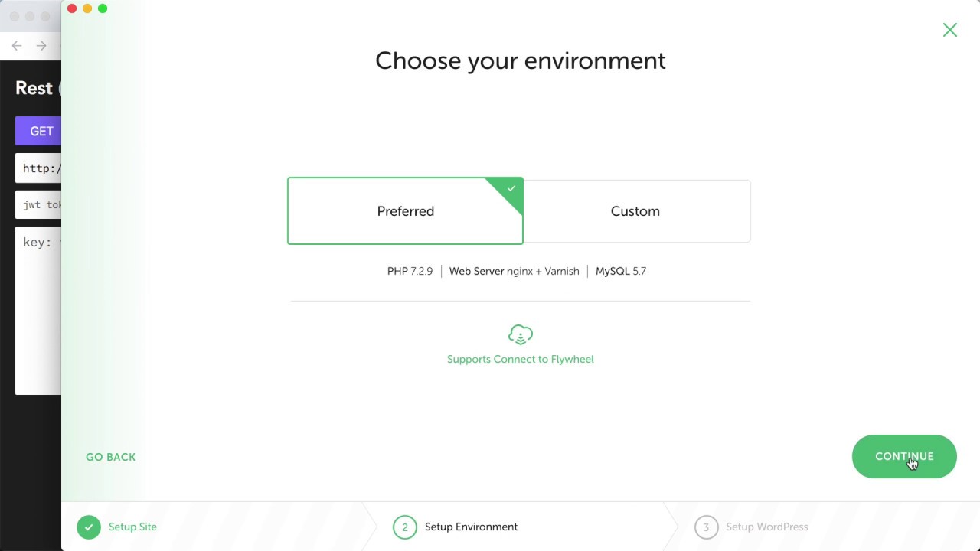Click the browser back arrow
This screenshot has height=551, width=980.
click(x=17, y=46)
